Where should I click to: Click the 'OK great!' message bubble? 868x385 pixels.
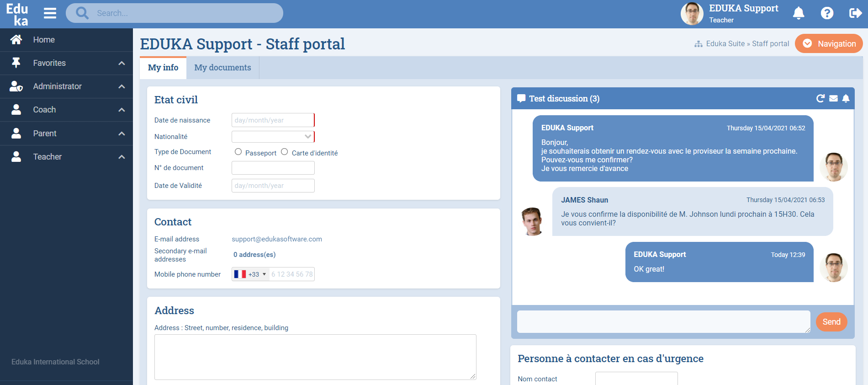coord(720,262)
